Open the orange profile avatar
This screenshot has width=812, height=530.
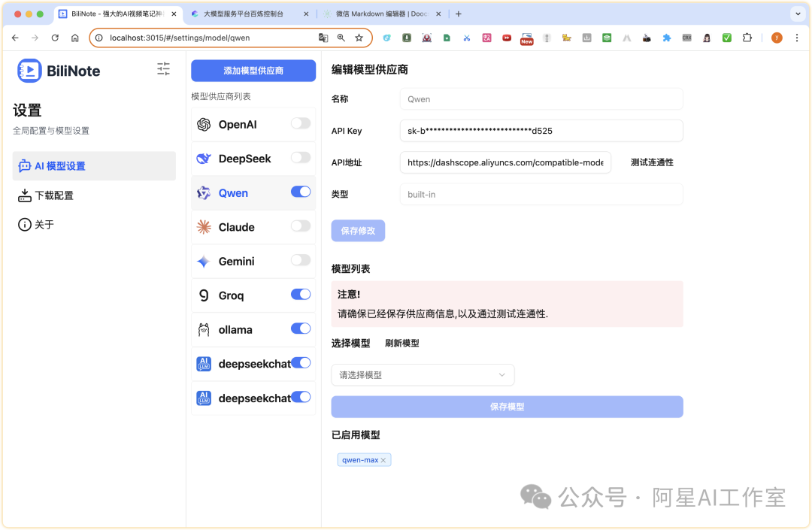[777, 38]
